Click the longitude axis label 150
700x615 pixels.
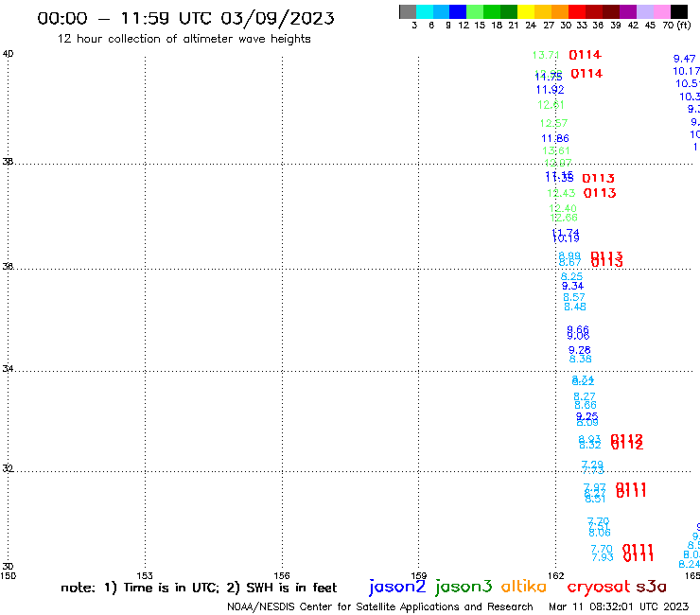tap(8, 576)
